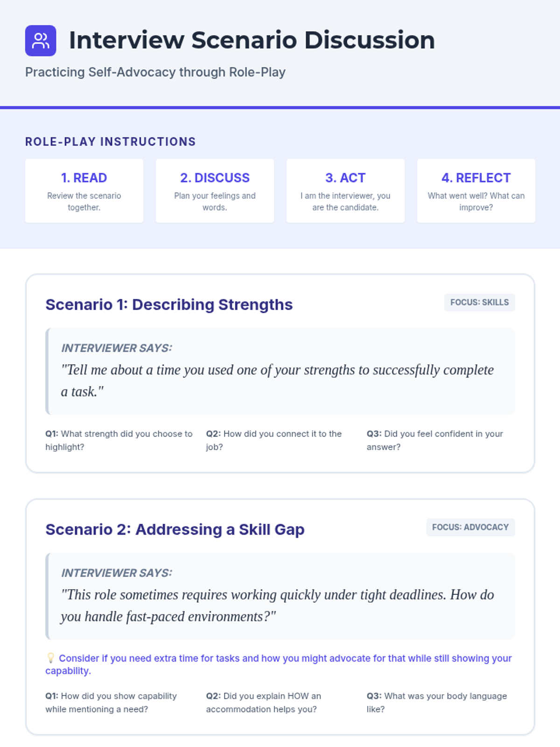Click the lightbulb tip icon in Scenario 2
The height and width of the screenshot is (747, 560).
50,658
